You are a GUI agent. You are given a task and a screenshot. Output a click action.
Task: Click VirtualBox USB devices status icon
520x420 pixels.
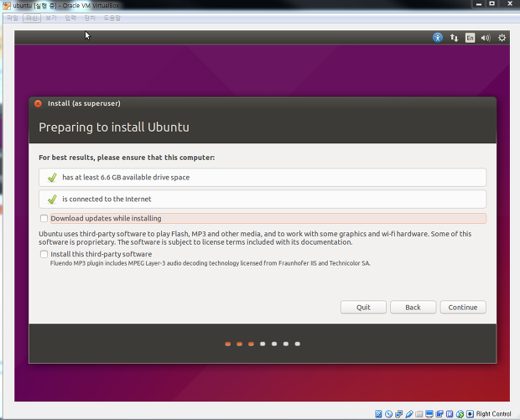[x=409, y=413]
